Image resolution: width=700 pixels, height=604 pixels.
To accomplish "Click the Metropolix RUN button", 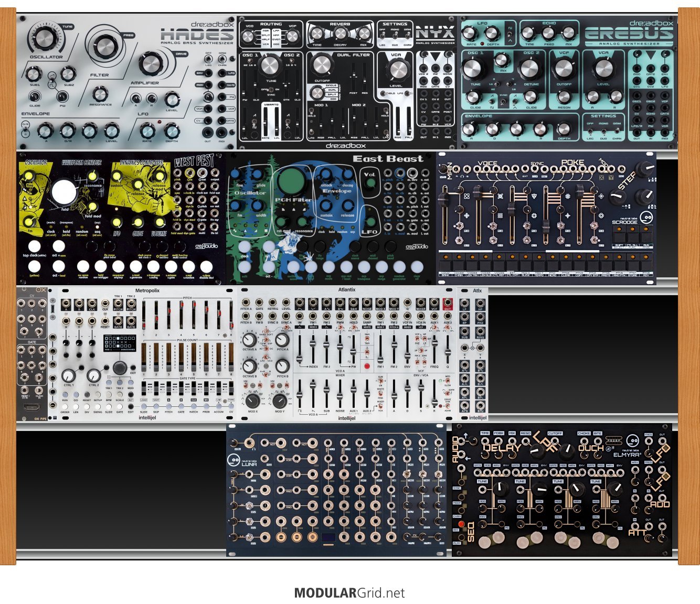I will tap(65, 394).
